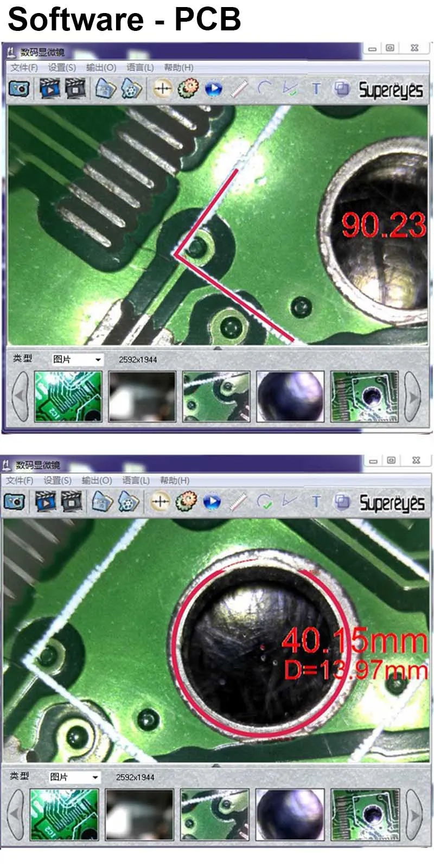Select the crosshair tool in the 40.15mm window
The image size is (434, 868).
[x=160, y=501]
